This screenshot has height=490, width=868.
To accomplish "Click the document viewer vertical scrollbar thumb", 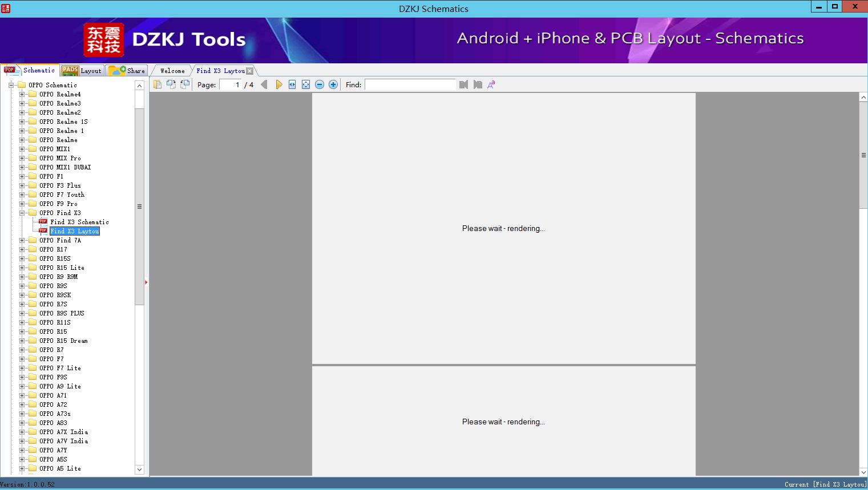I will pyautogui.click(x=863, y=155).
